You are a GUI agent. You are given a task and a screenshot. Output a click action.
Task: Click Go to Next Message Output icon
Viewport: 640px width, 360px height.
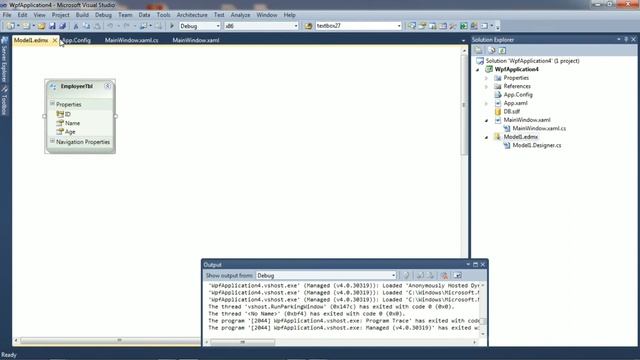click(x=431, y=276)
